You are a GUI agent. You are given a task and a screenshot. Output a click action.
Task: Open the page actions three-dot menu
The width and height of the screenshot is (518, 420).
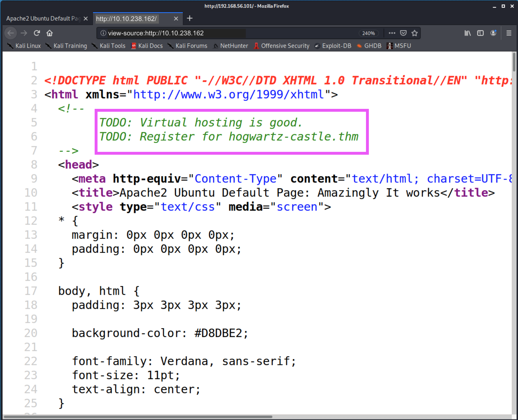392,33
